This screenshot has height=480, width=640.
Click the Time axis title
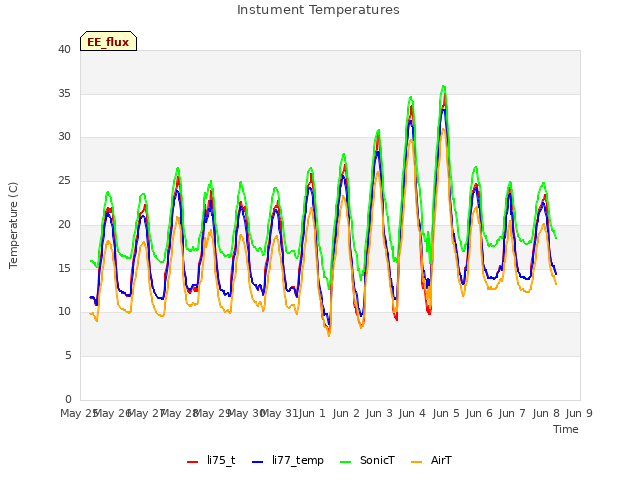tap(566, 429)
